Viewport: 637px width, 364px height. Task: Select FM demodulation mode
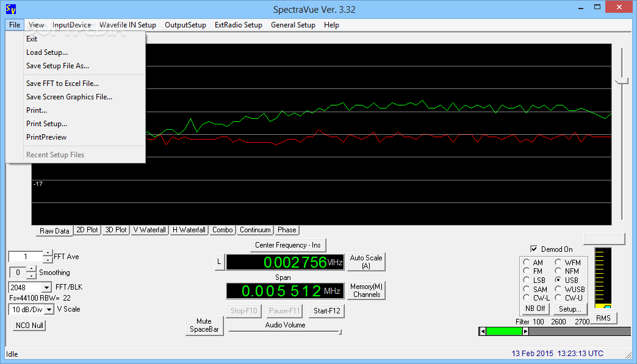click(x=527, y=271)
